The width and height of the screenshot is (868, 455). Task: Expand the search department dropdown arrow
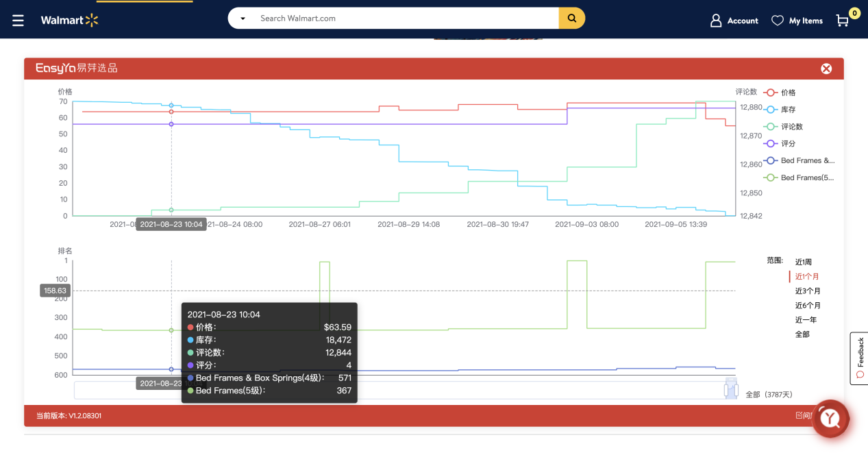pos(243,19)
